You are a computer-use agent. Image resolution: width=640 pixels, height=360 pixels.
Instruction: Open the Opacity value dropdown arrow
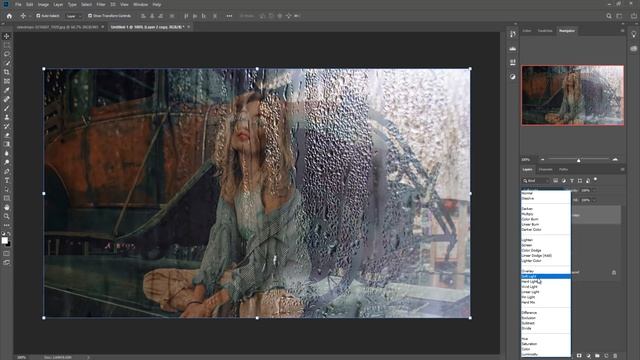pos(594,190)
